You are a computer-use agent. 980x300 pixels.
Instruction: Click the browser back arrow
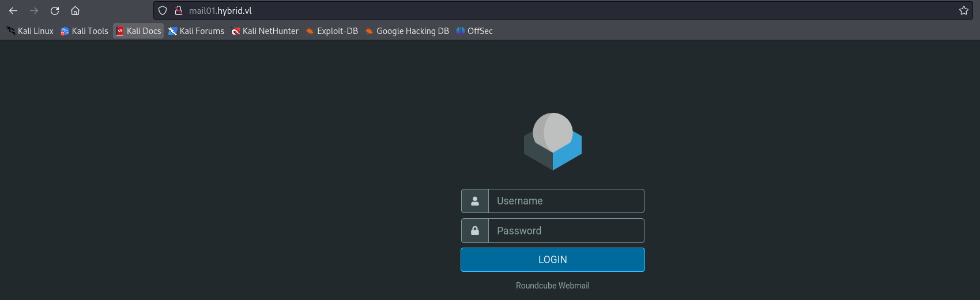[13, 11]
